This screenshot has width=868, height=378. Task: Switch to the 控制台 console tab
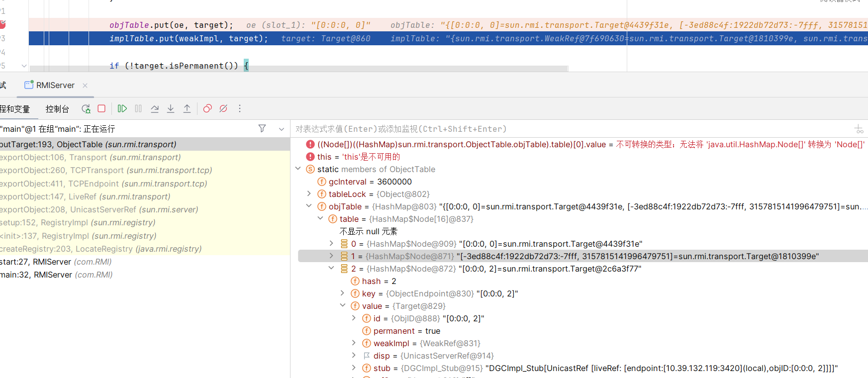[x=57, y=109]
